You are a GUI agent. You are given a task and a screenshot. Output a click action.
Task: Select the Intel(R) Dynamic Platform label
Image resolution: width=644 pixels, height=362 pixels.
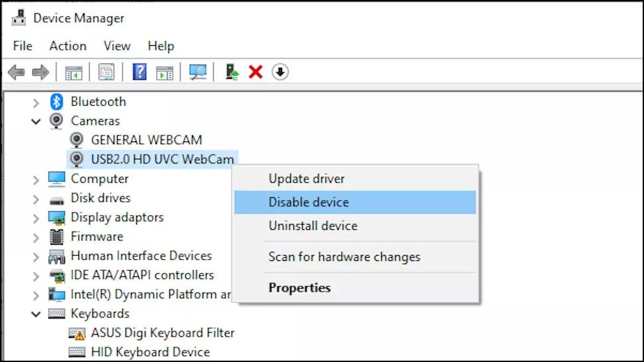click(x=151, y=294)
